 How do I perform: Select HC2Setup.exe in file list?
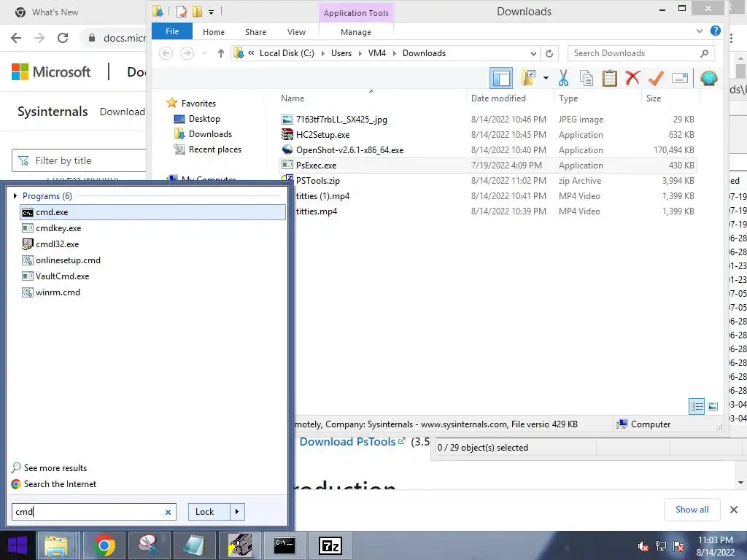(488, 135)
